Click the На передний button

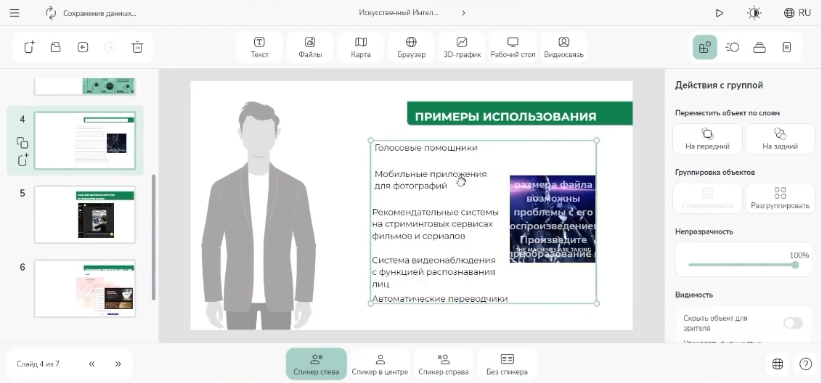707,139
